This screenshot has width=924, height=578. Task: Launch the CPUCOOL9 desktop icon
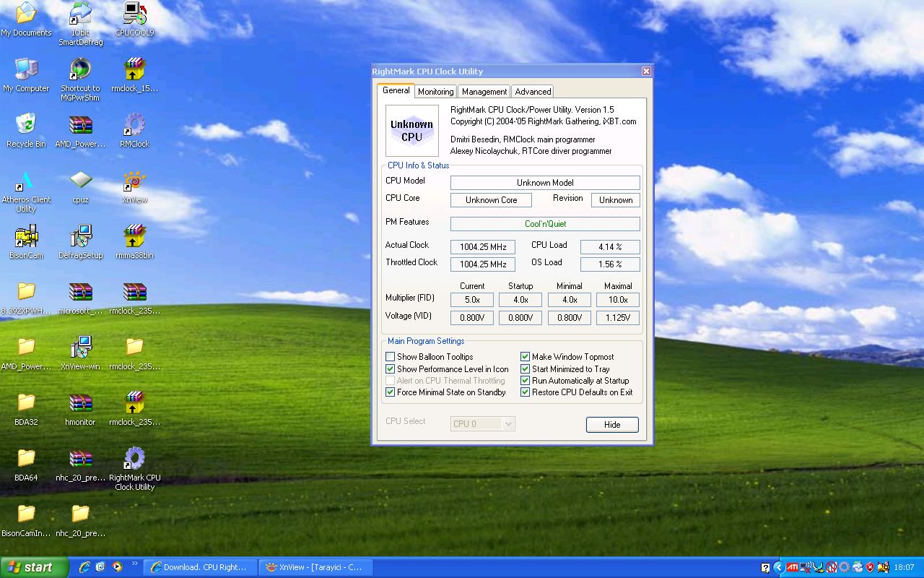[x=134, y=20]
